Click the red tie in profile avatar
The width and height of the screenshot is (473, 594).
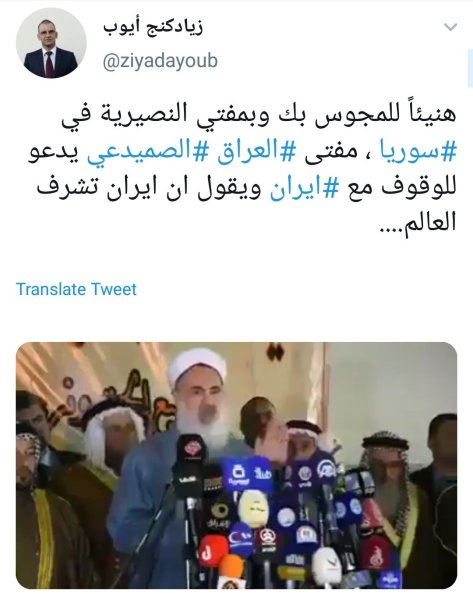pos(49,63)
